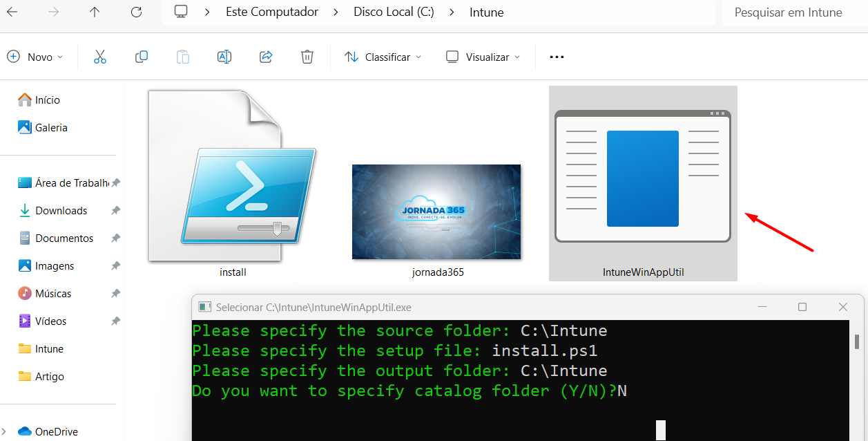Image resolution: width=868 pixels, height=441 pixels.
Task: Select Disco Local (C:) in the breadcrumb
Action: point(393,12)
